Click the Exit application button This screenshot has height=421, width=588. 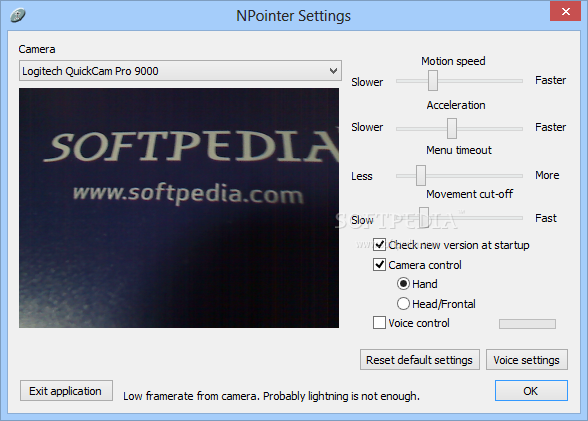(66, 391)
